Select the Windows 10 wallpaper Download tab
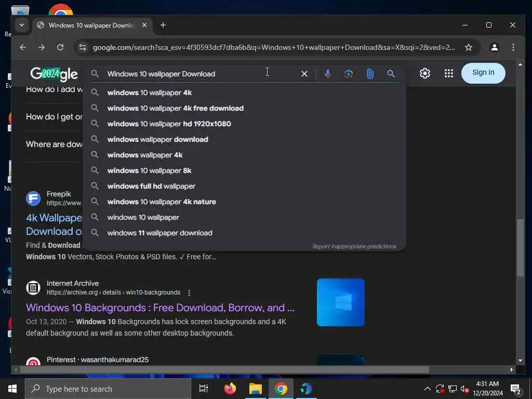 (x=92, y=25)
